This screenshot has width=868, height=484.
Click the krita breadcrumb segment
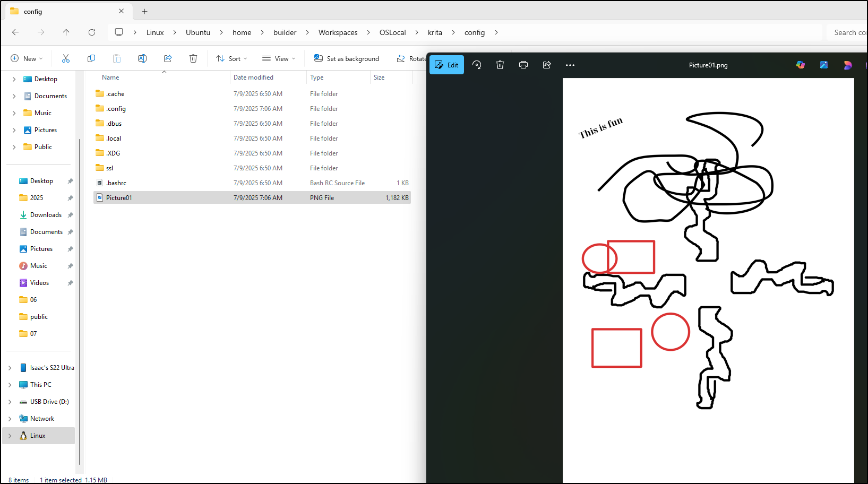click(x=435, y=32)
